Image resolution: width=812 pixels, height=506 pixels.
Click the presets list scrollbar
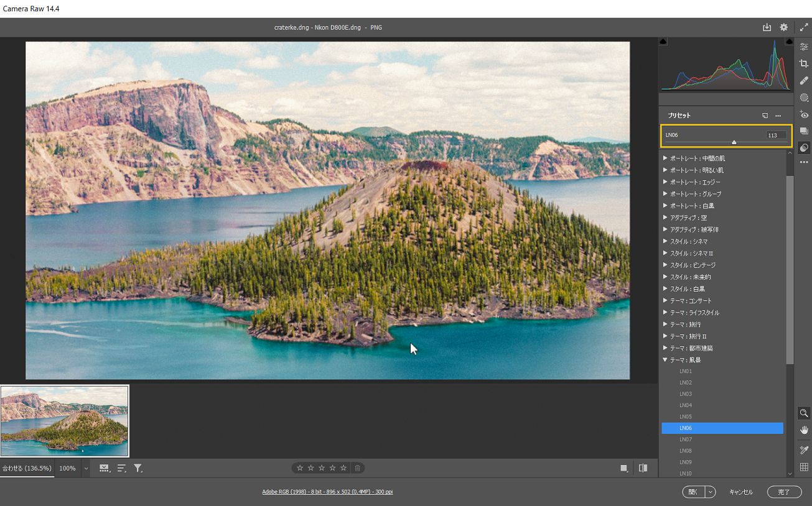[x=790, y=270]
